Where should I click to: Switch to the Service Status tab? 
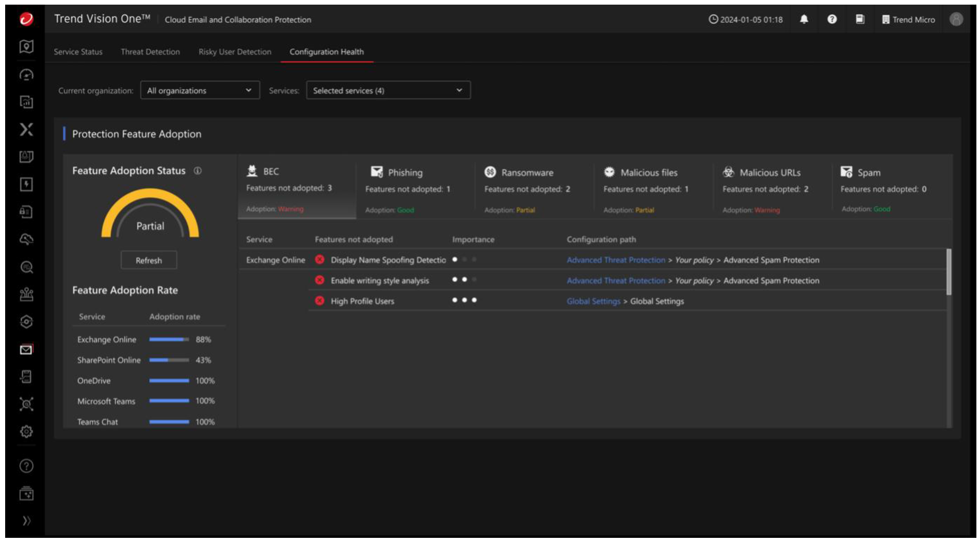[78, 52]
